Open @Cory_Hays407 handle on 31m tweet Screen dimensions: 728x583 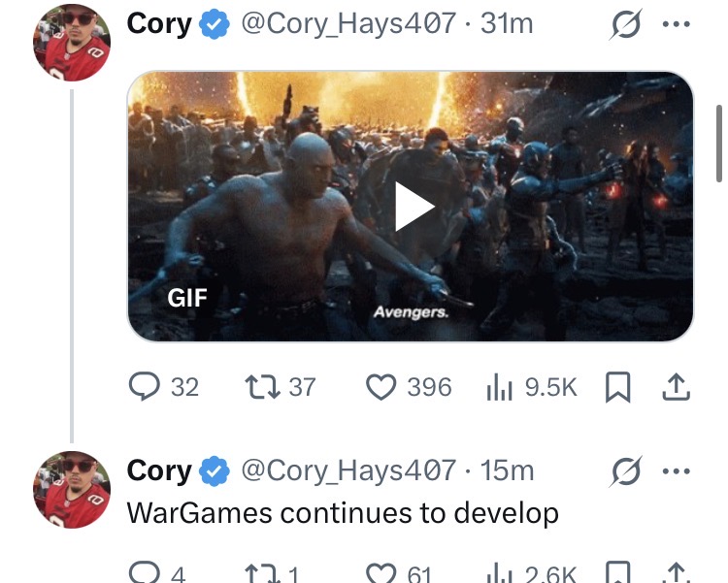(348, 23)
